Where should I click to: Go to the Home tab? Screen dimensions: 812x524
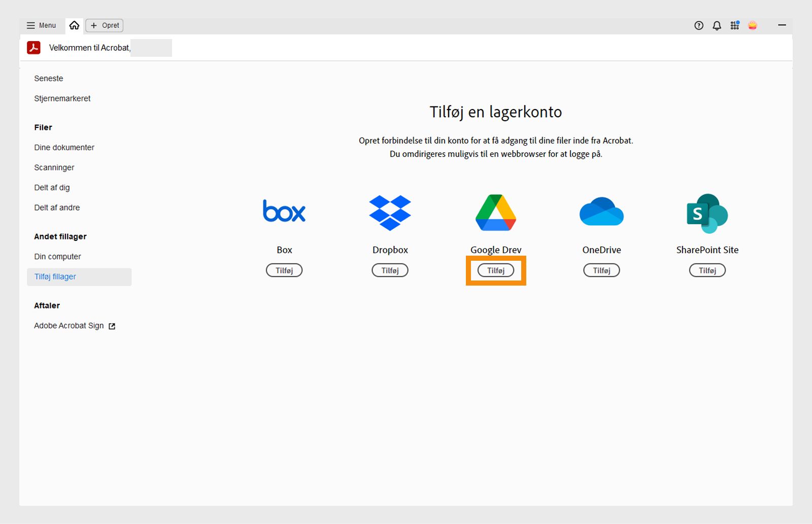click(x=74, y=25)
